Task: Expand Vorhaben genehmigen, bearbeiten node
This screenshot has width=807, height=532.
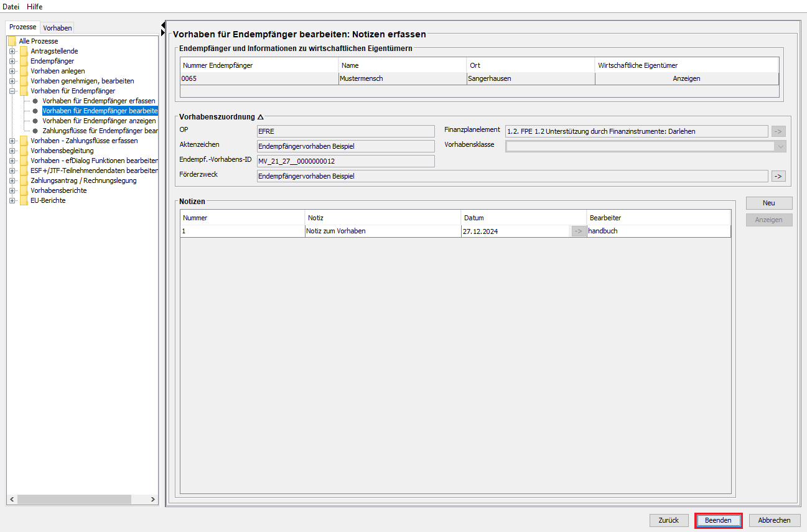Action: pos(12,81)
